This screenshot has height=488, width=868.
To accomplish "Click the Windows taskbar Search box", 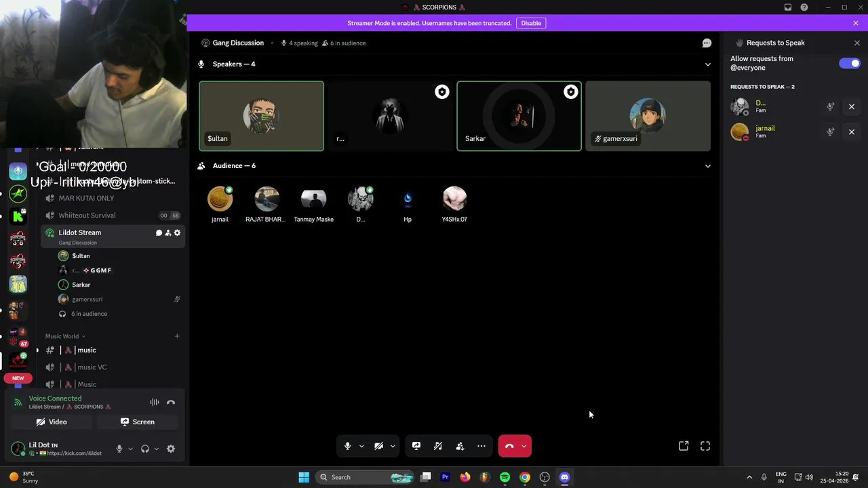I will [x=365, y=477].
